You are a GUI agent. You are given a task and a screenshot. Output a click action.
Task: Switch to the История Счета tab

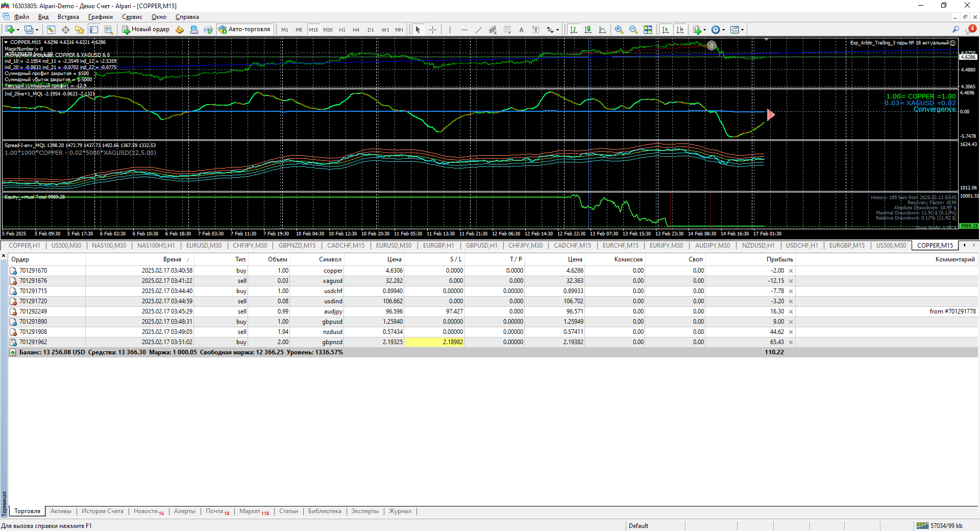tap(102, 511)
